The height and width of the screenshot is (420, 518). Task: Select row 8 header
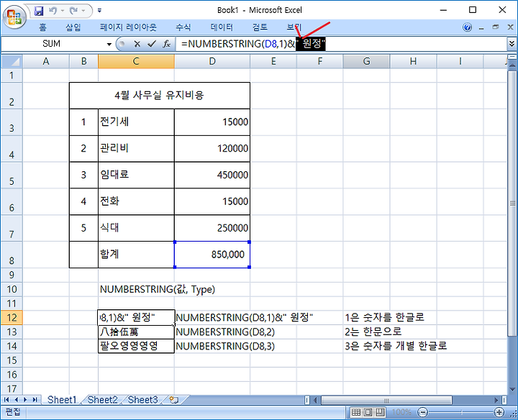pyautogui.click(x=12, y=255)
